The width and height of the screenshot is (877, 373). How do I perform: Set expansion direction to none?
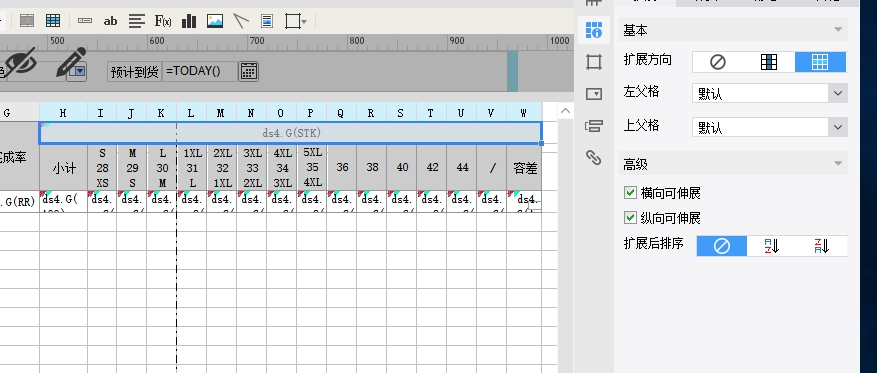pyautogui.click(x=718, y=62)
